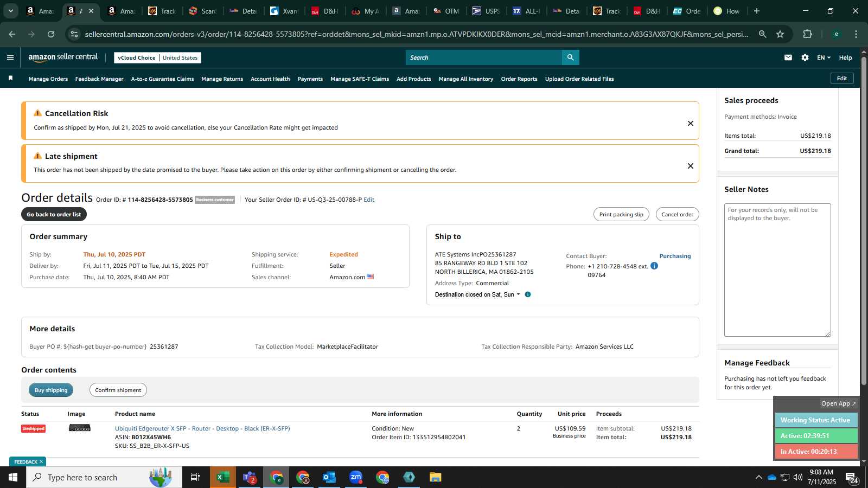Open Manage Returns menu
Viewport: 868px width, 488px height.
222,79
